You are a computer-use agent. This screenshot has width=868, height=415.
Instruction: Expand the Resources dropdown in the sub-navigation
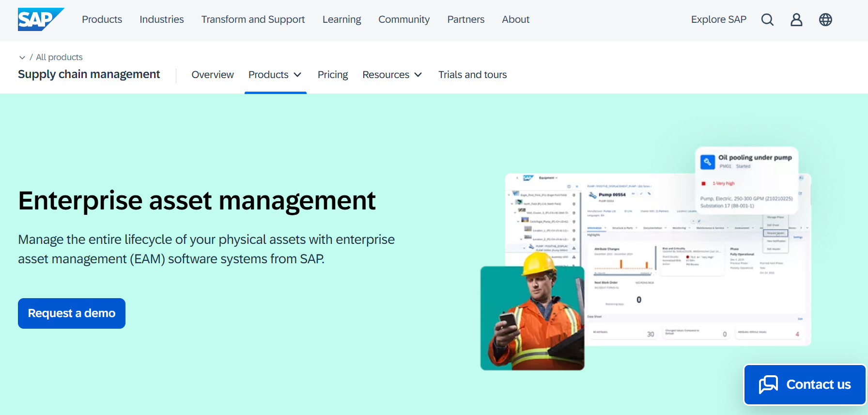click(x=392, y=75)
